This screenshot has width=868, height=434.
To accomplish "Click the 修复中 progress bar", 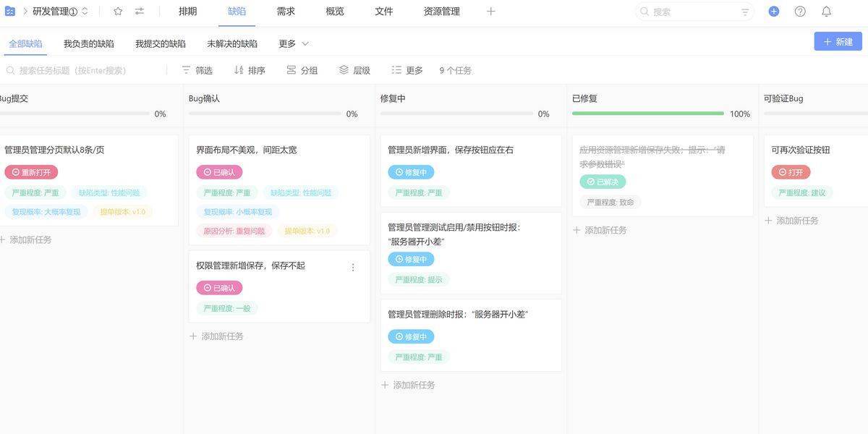I will [456, 114].
